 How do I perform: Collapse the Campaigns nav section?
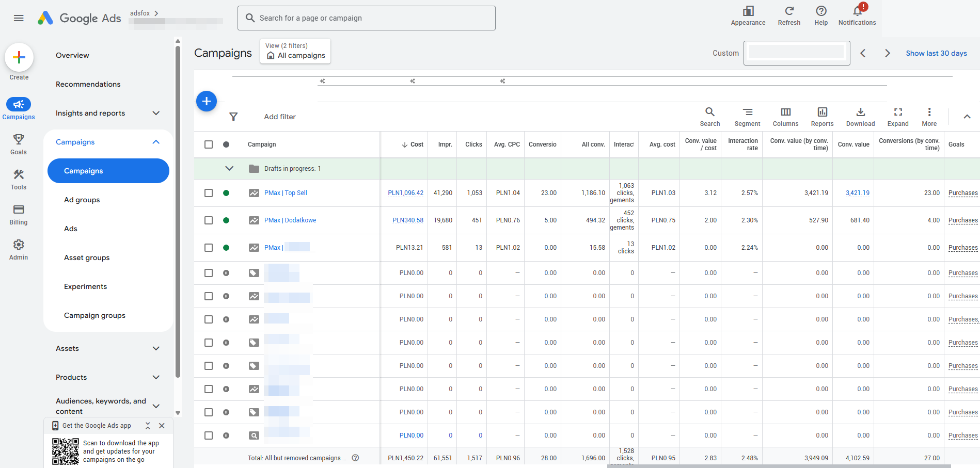pos(156,142)
